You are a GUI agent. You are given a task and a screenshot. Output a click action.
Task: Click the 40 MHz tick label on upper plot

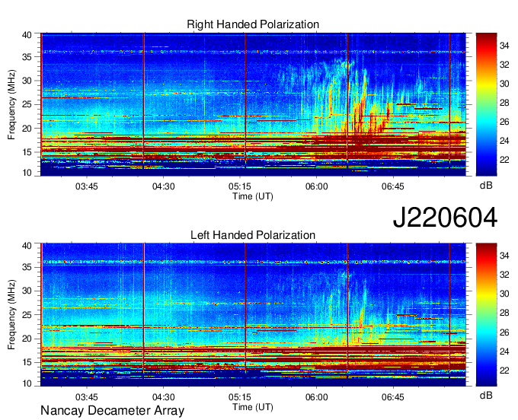[27, 35]
